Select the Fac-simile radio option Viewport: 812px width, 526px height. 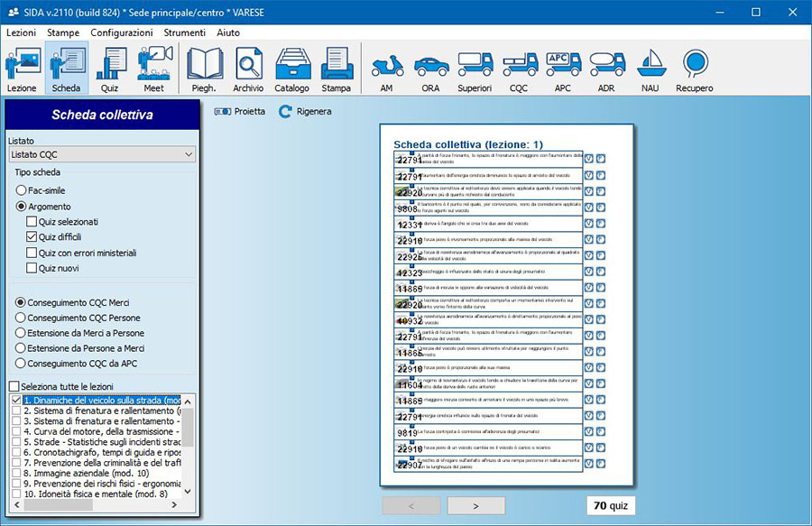click(21, 190)
